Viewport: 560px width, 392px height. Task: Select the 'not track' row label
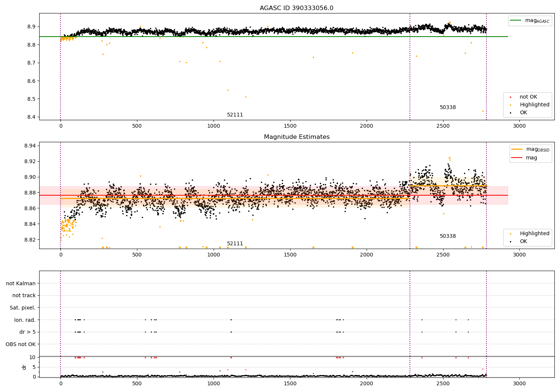(24, 296)
